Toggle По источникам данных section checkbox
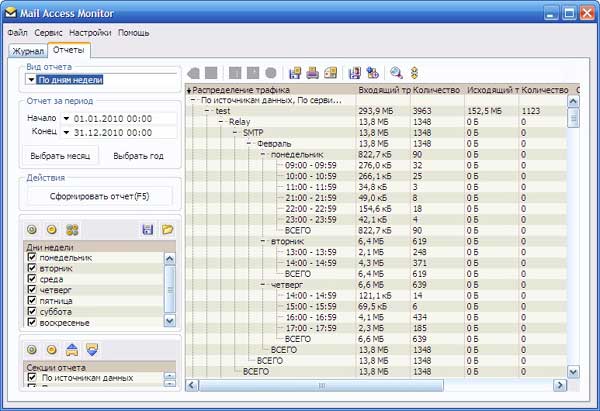Image resolution: width=600 pixels, height=411 pixels. point(32,377)
